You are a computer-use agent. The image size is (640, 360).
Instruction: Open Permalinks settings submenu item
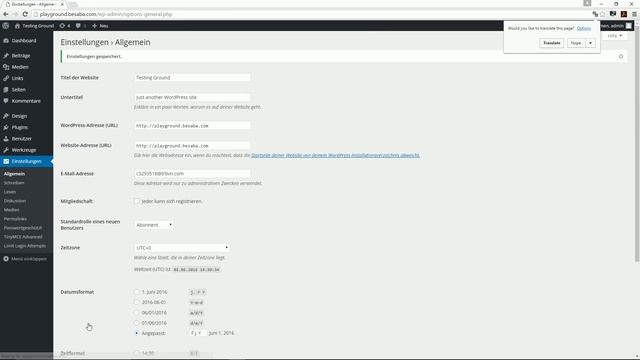pos(15,219)
